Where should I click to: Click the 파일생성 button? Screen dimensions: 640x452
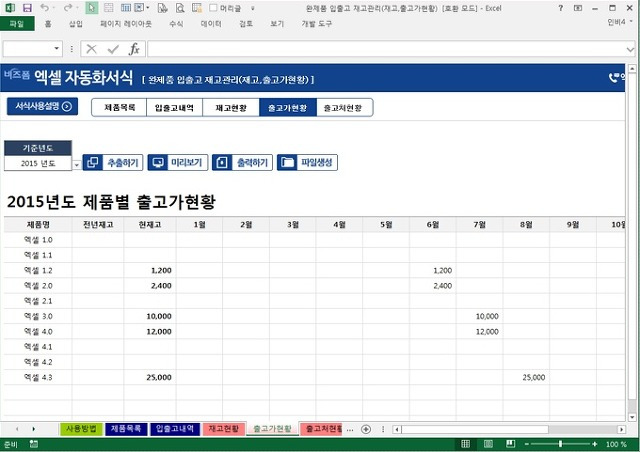[x=307, y=163]
